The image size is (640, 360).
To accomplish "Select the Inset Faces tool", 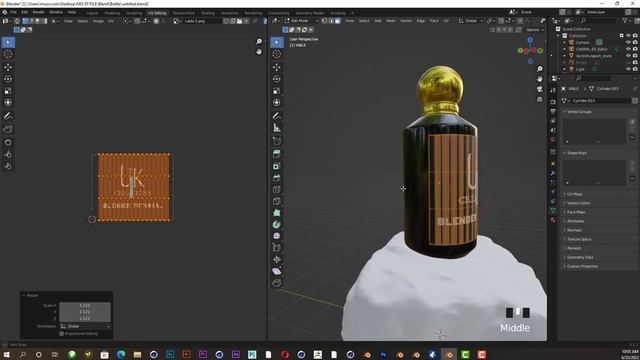I will pyautogui.click(x=277, y=166).
